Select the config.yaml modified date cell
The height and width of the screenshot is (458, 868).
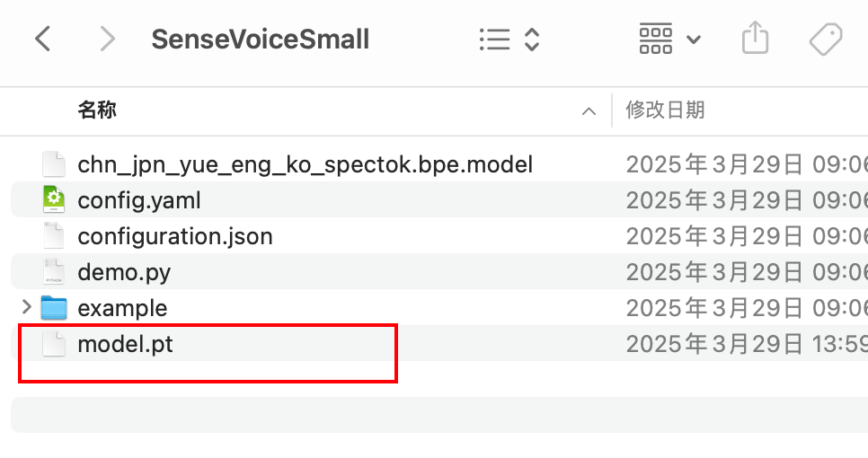pyautogui.click(x=746, y=200)
